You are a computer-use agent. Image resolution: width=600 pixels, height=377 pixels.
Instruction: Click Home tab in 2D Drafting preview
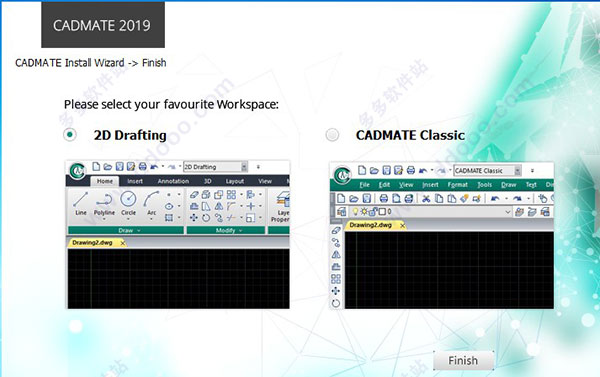104,181
